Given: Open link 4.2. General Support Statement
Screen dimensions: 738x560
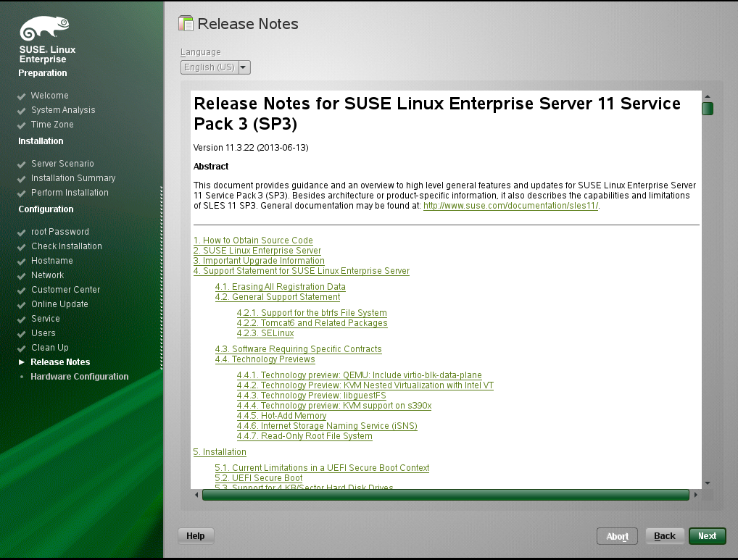Looking at the screenshot, I should click(x=278, y=297).
